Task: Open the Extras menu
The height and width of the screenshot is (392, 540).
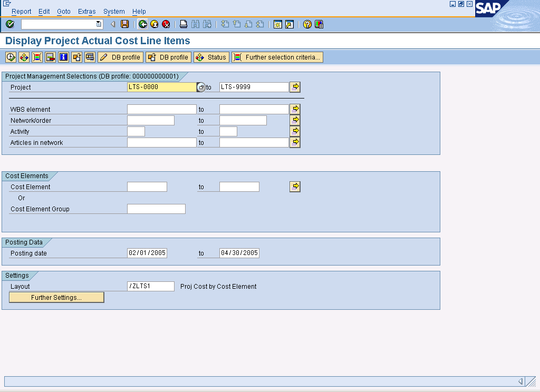Action: tap(87, 12)
